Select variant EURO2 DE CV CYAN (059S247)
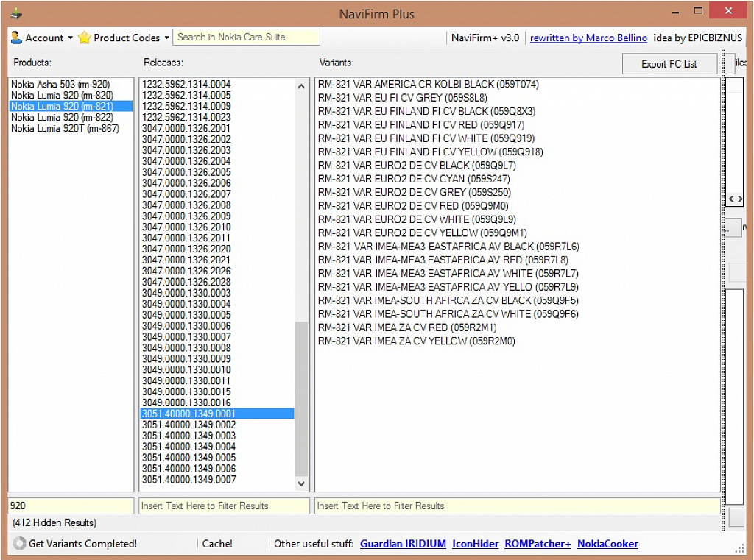Image resolution: width=754 pixels, height=560 pixels. [518, 179]
